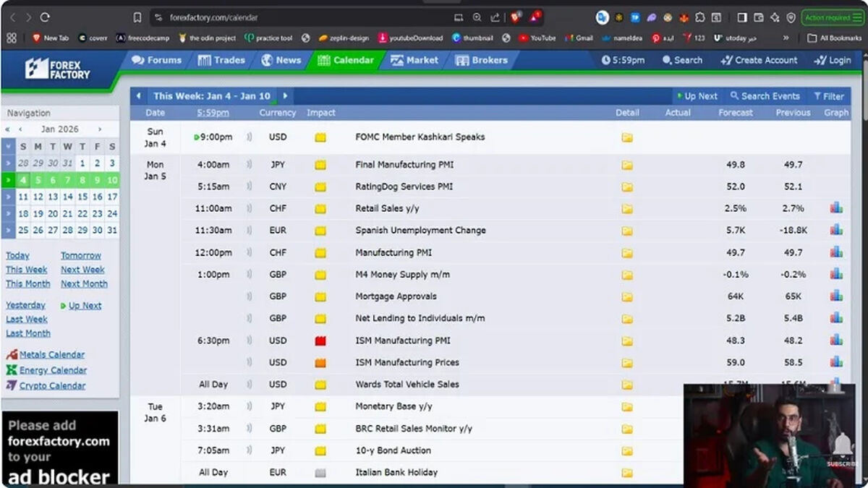Open the Brokers tab

click(481, 60)
